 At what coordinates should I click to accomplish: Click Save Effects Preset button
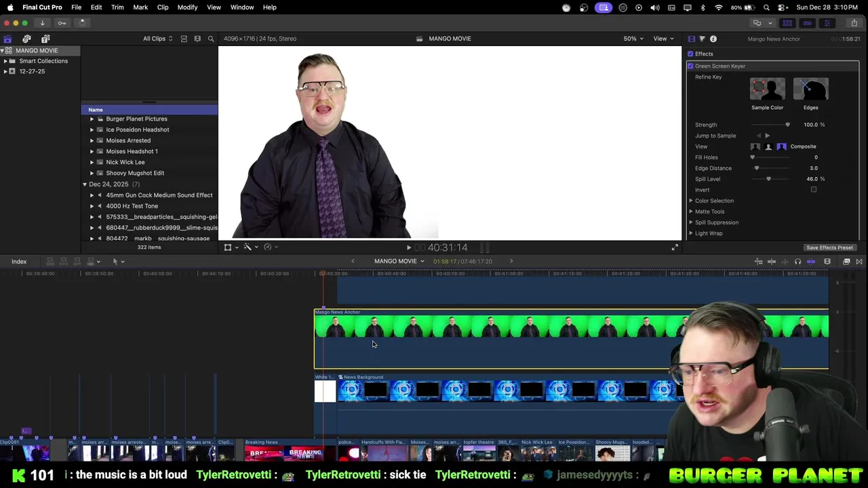829,247
